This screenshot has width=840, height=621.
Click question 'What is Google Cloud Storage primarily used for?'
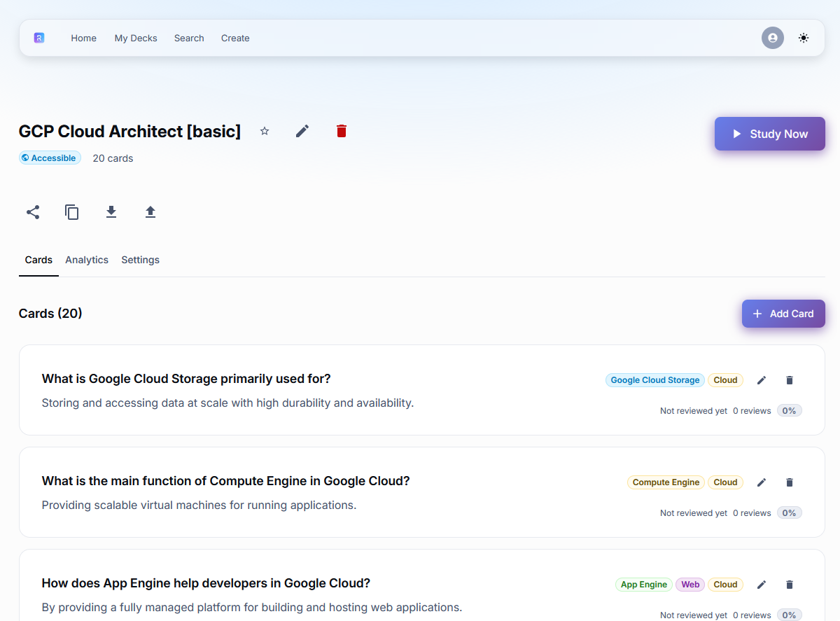pos(186,379)
